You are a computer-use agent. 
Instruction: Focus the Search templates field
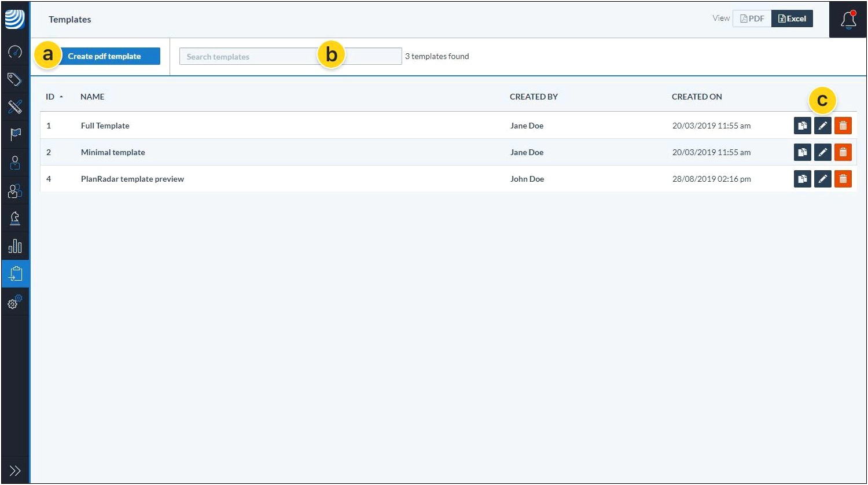290,56
